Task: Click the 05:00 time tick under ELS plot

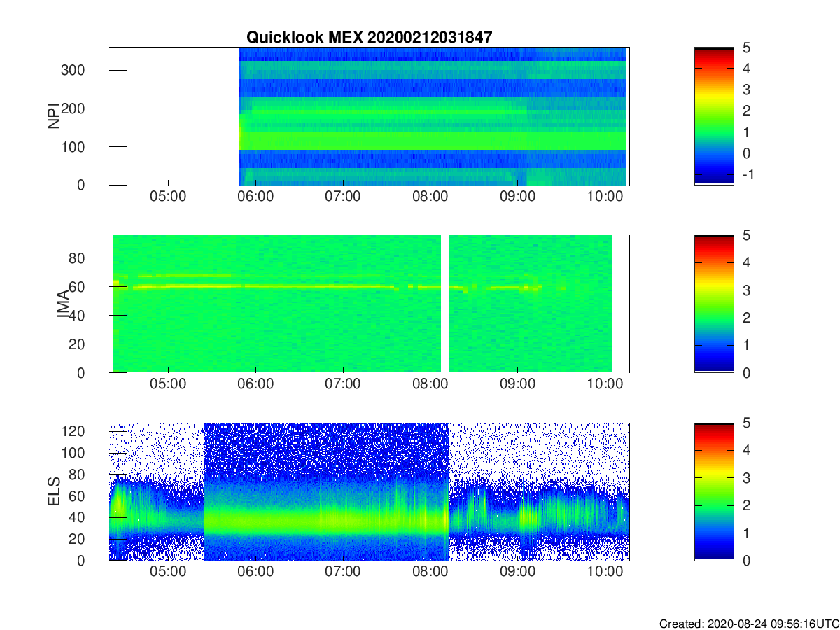Action: 168,572
